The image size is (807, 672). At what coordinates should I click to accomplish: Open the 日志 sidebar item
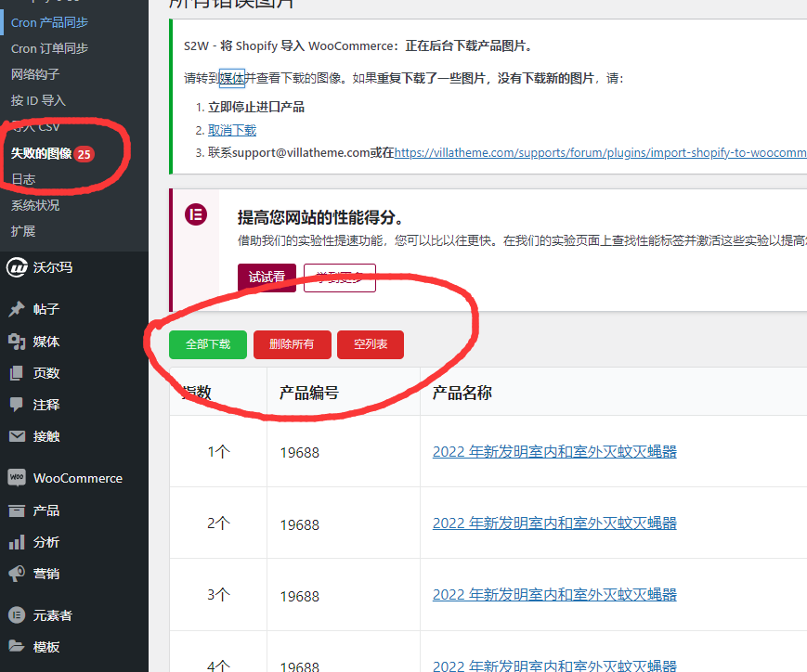(23, 179)
